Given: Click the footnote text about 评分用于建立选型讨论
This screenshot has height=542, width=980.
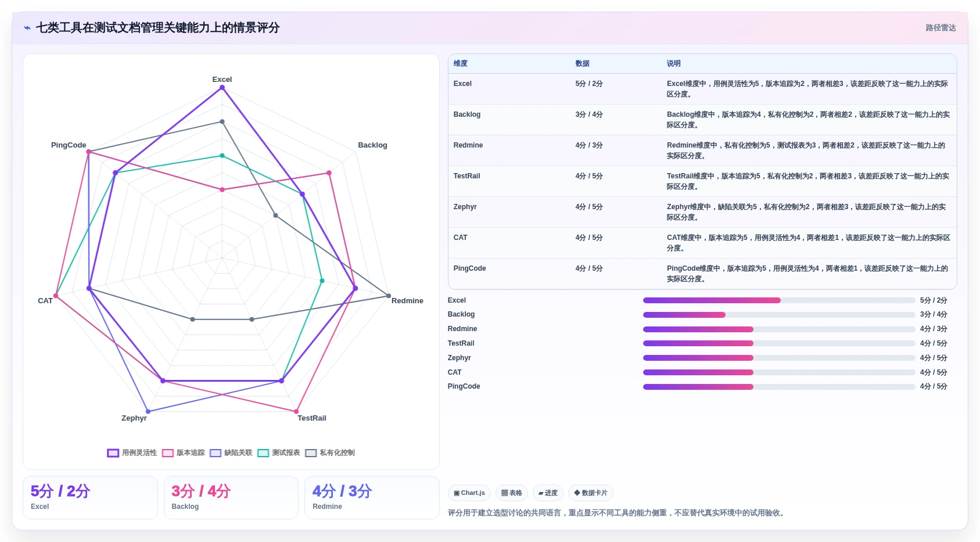Looking at the screenshot, I should [x=617, y=513].
